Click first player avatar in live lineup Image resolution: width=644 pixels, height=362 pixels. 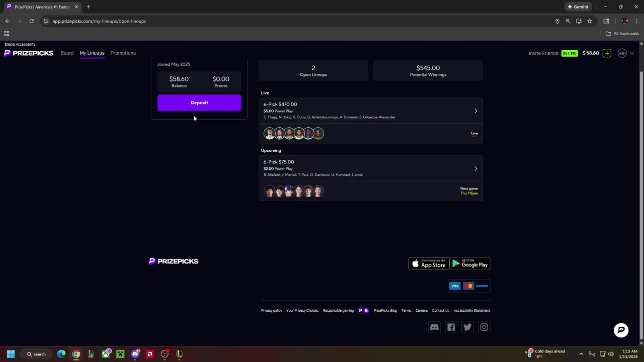pos(269,133)
